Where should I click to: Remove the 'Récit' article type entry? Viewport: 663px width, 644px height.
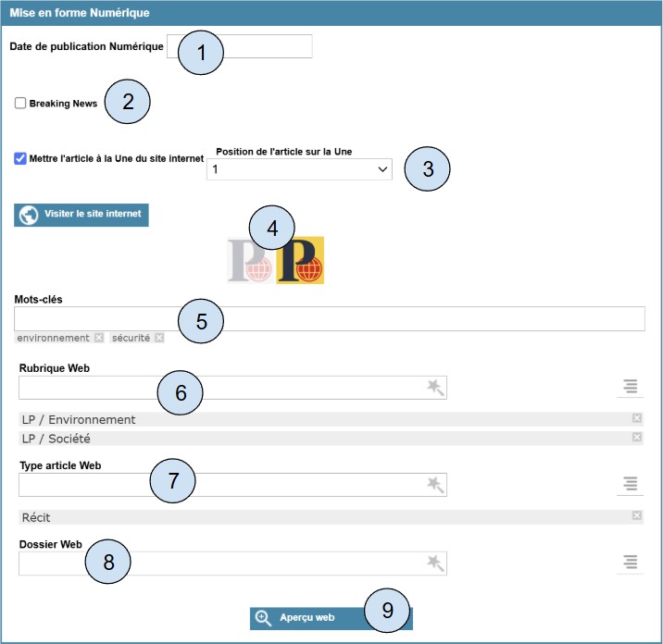click(x=636, y=516)
